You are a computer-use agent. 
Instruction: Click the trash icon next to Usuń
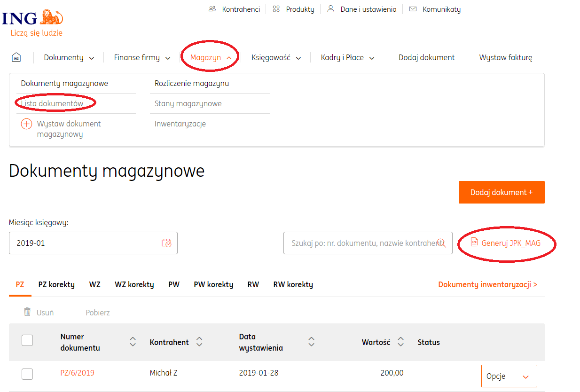pos(27,312)
